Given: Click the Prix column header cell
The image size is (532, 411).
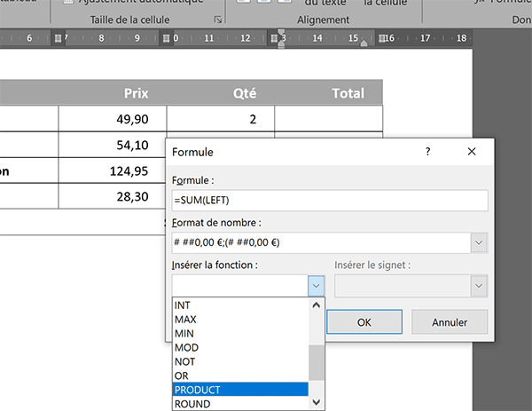Looking at the screenshot, I should tap(113, 92).
